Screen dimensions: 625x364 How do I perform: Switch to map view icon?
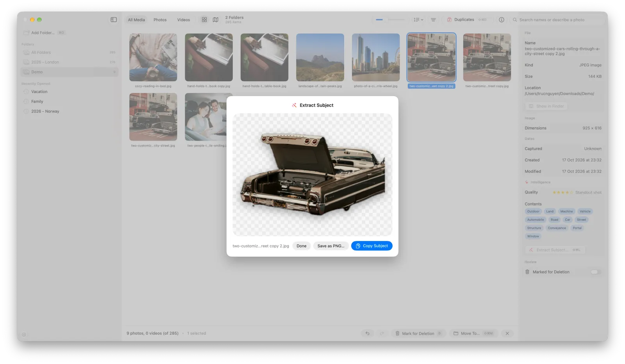click(x=216, y=20)
